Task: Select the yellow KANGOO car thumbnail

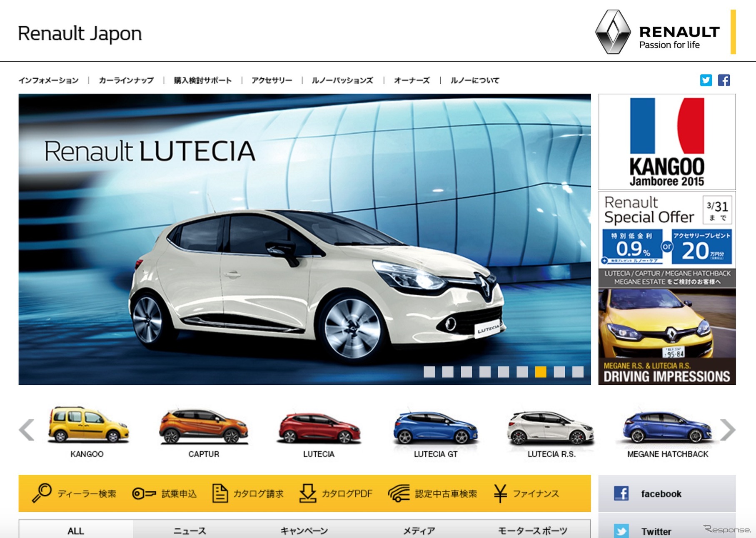Action: (88, 425)
